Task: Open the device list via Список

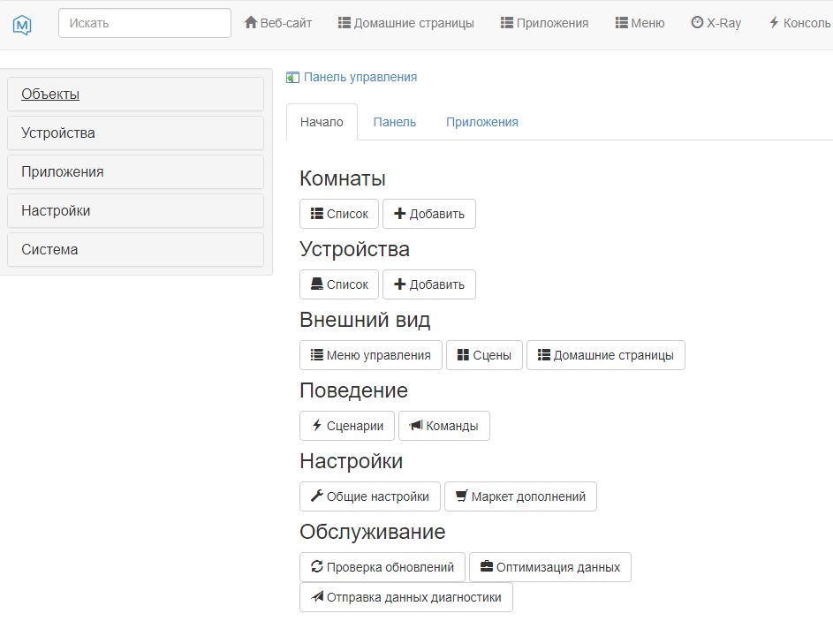Action: coord(339,284)
